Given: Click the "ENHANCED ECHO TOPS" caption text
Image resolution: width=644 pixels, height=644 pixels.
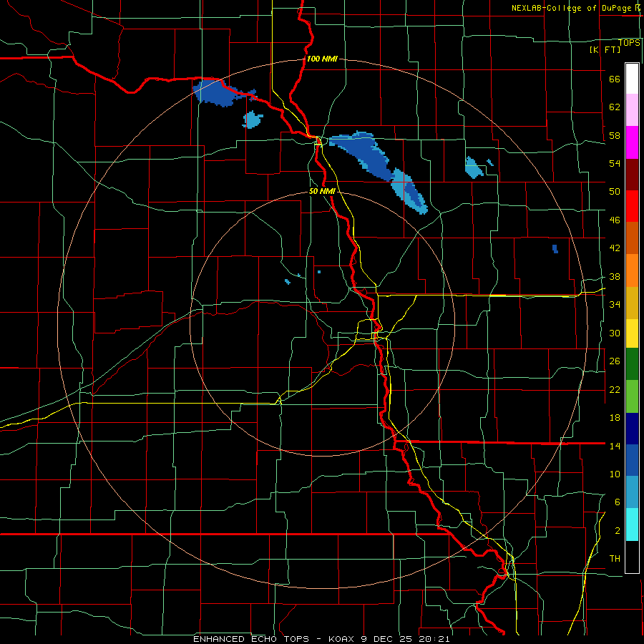Looking at the screenshot, I should tap(251, 639).
